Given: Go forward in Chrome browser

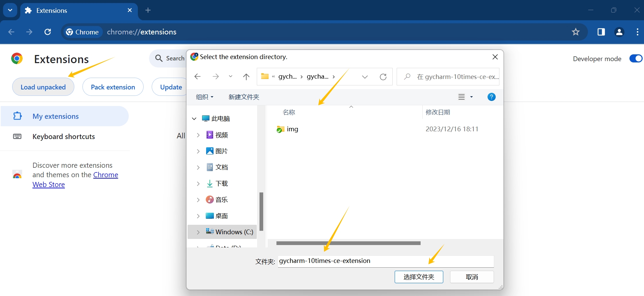Looking at the screenshot, I should (29, 32).
